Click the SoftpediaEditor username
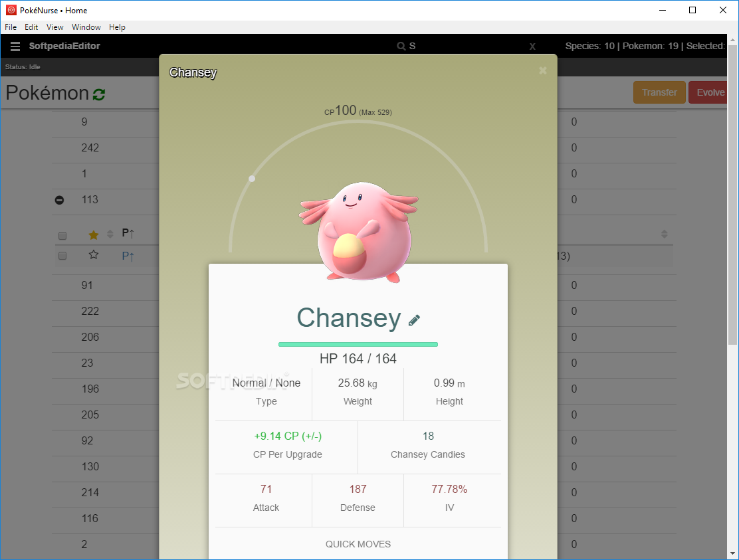This screenshot has height=560, width=739. pyautogui.click(x=64, y=46)
